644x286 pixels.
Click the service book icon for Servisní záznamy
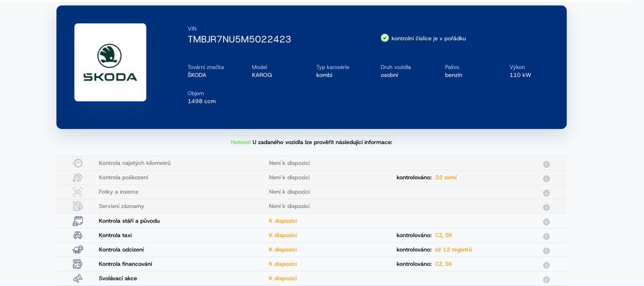click(x=77, y=206)
